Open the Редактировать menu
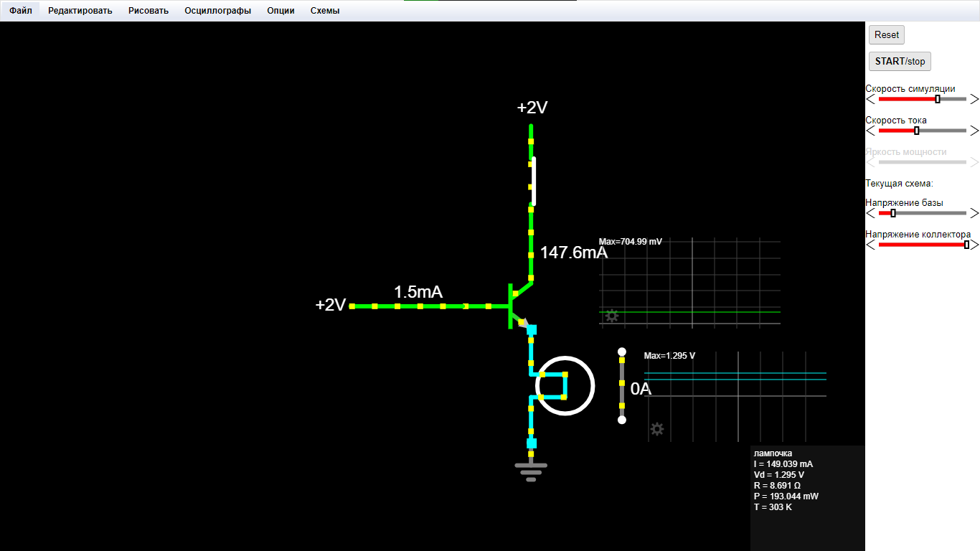Viewport: 980px width, 551px height. tap(80, 11)
